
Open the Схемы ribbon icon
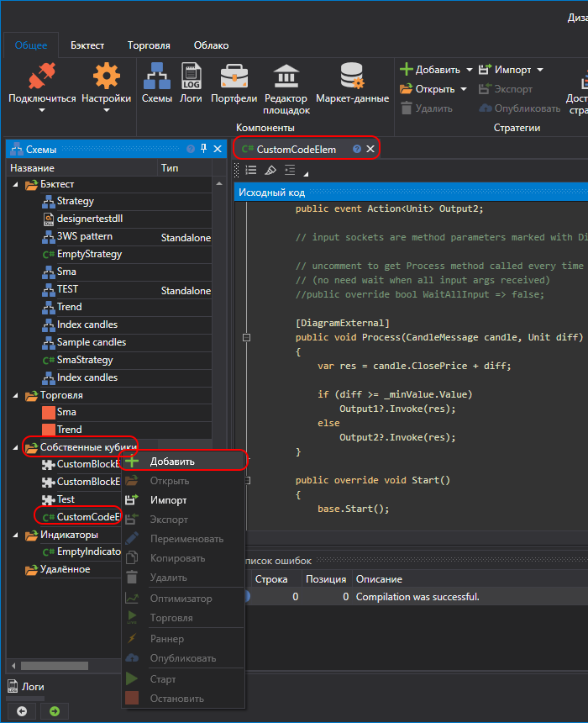pos(157,76)
